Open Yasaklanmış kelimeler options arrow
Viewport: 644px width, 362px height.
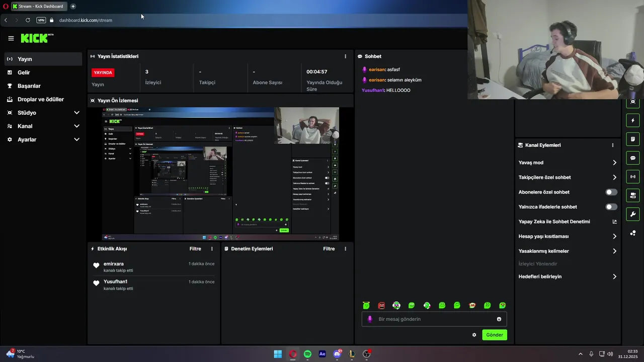[614, 251]
